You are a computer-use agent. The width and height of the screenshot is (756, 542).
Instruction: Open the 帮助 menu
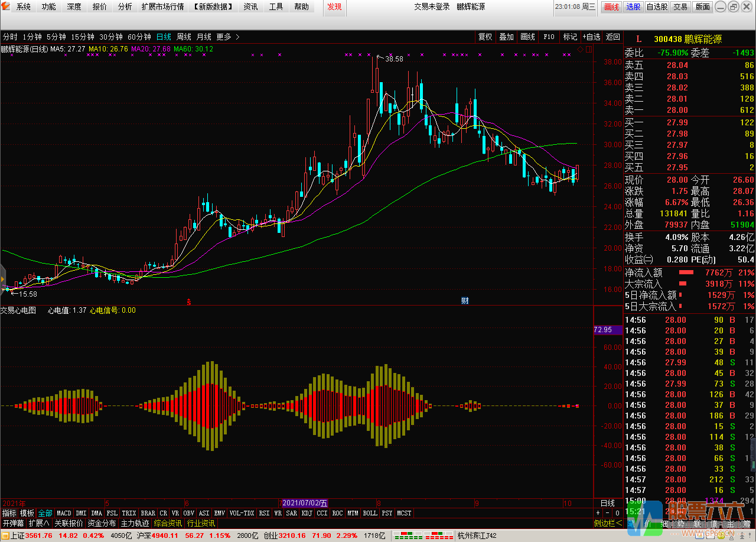coord(301,7)
